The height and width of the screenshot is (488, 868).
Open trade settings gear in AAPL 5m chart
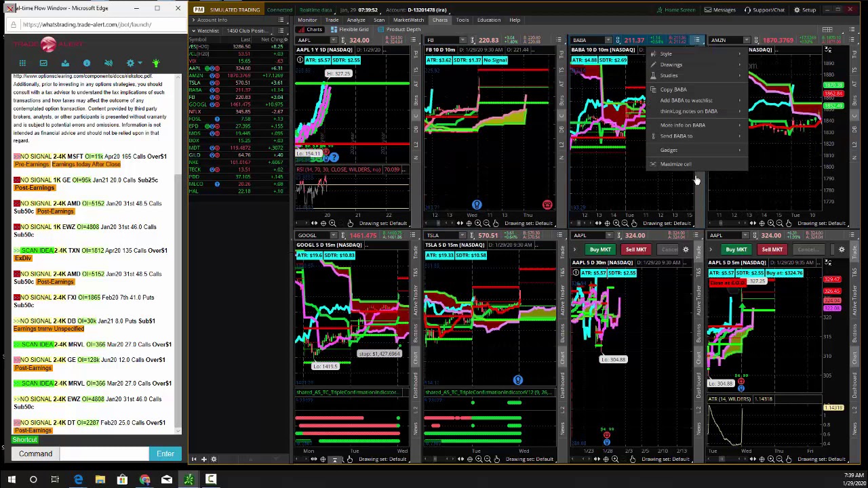click(842, 249)
